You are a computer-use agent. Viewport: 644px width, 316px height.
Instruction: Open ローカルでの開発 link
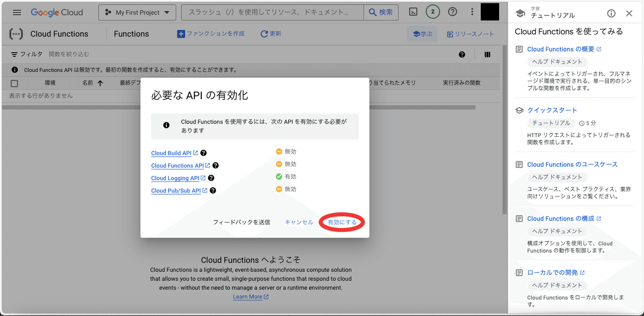[x=556, y=273]
